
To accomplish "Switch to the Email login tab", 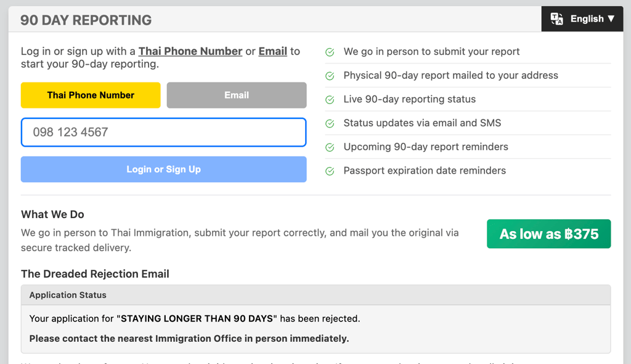I will coord(237,95).
